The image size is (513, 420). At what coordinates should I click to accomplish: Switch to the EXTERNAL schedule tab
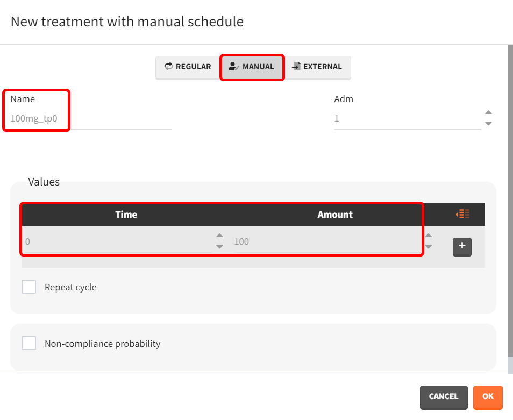point(317,67)
